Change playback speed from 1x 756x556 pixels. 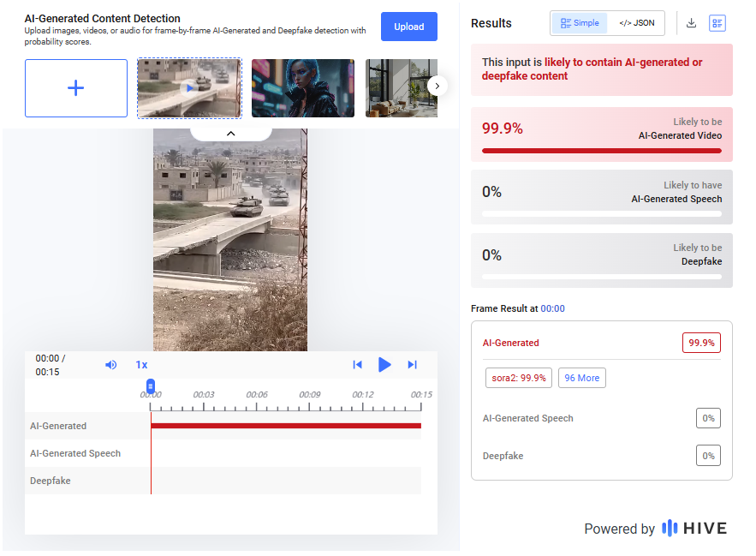pyautogui.click(x=141, y=365)
